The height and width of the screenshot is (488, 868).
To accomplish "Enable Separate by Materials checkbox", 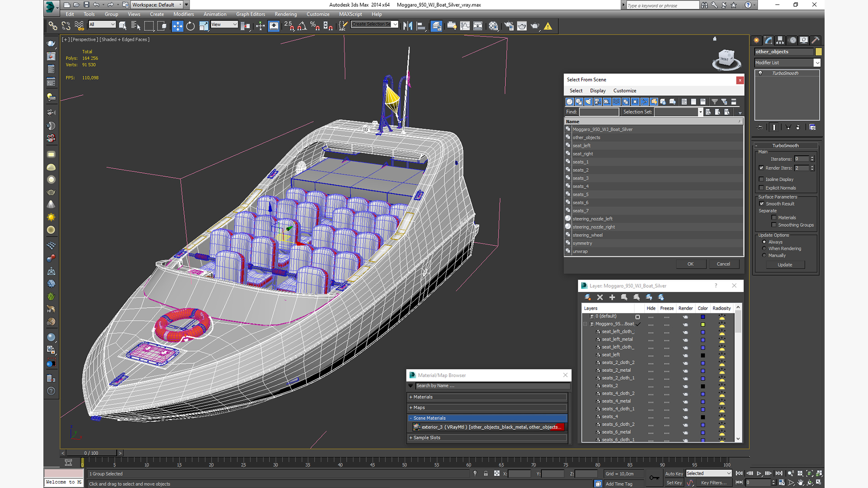I will tap(774, 218).
